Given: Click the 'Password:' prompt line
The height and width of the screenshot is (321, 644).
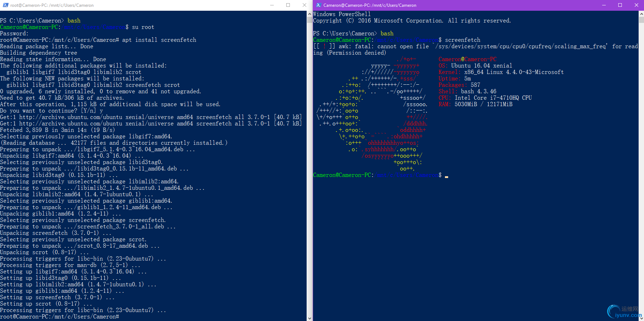Looking at the screenshot, I should (14, 34).
